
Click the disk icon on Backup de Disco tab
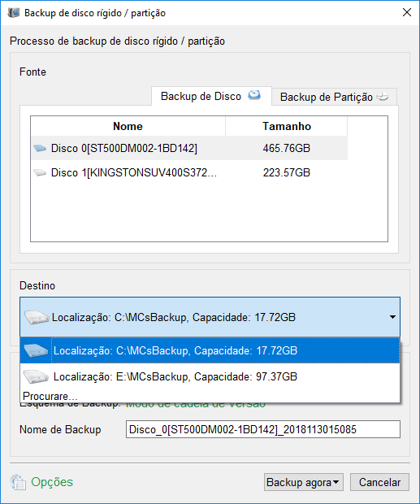coord(254,95)
